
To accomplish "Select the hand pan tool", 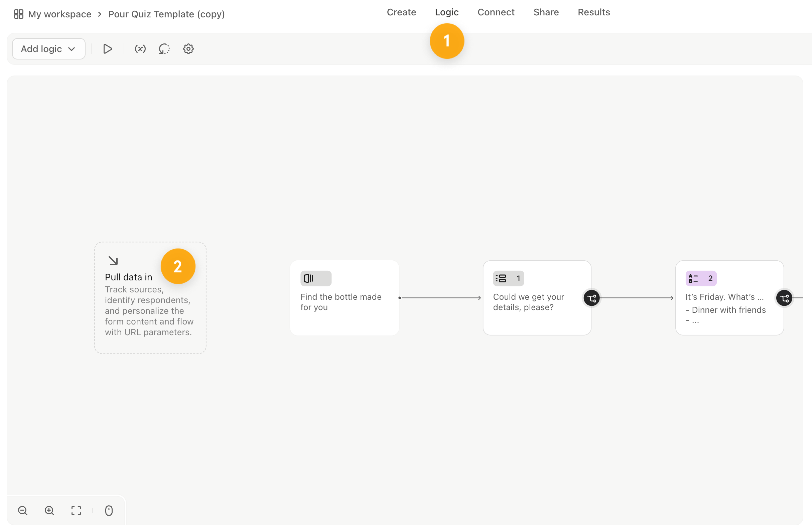I will 109,511.
